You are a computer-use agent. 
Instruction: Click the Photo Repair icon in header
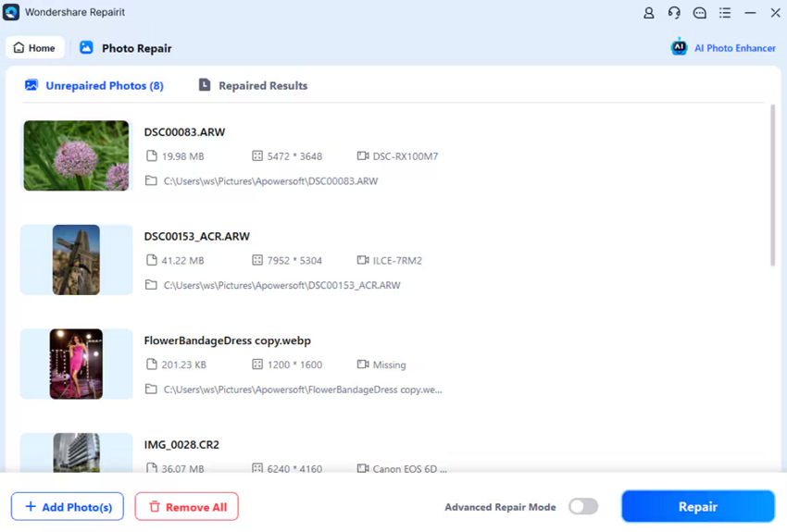tap(86, 48)
